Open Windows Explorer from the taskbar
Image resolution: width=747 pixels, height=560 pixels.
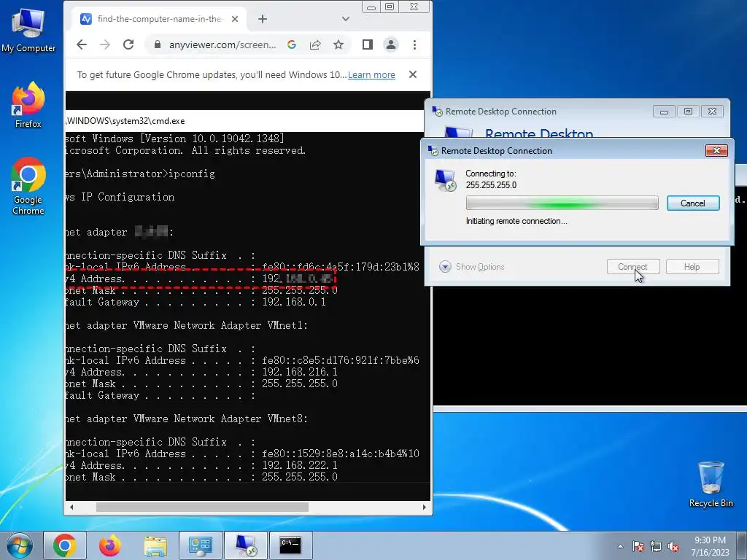pos(155,545)
